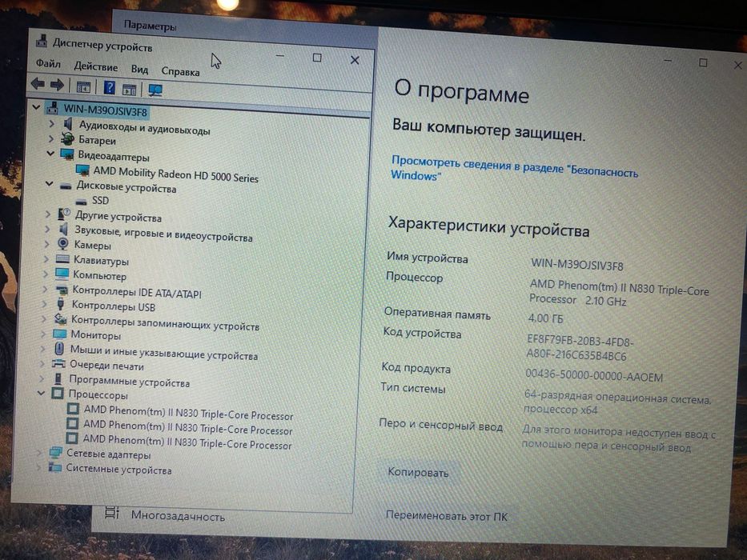
Task: Click the computer icon next to WIN-M39OJSIV3F8
Action: pyautogui.click(x=52, y=108)
